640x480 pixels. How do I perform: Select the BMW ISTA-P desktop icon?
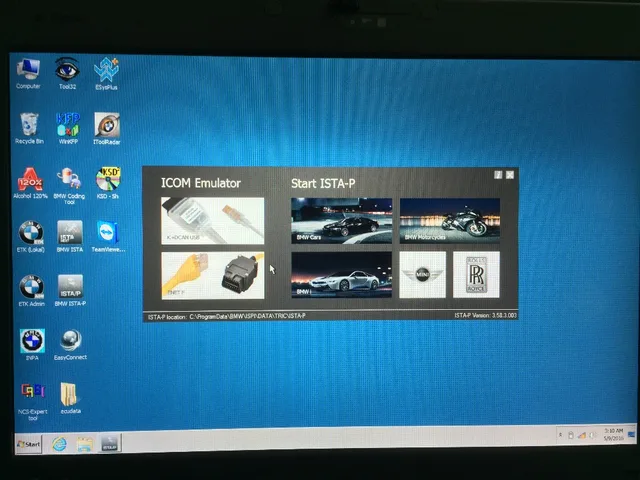coord(70,291)
